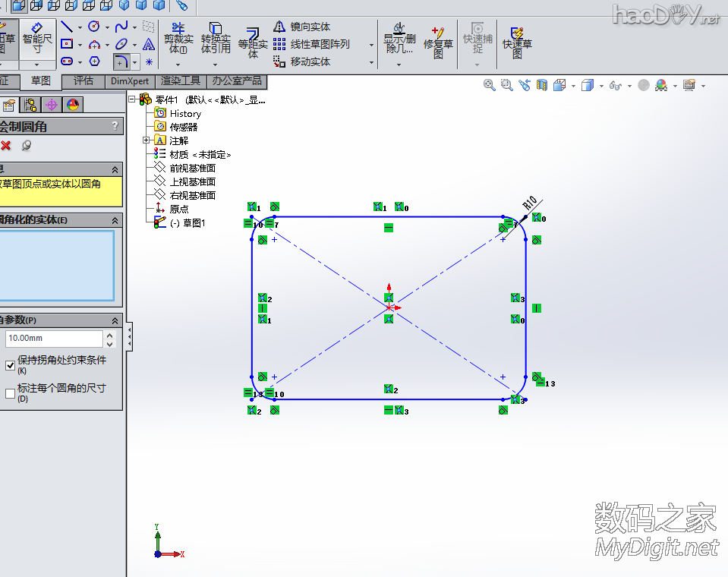The height and width of the screenshot is (577, 728).
Task: Select the Line sketch tool
Action: coord(67,27)
